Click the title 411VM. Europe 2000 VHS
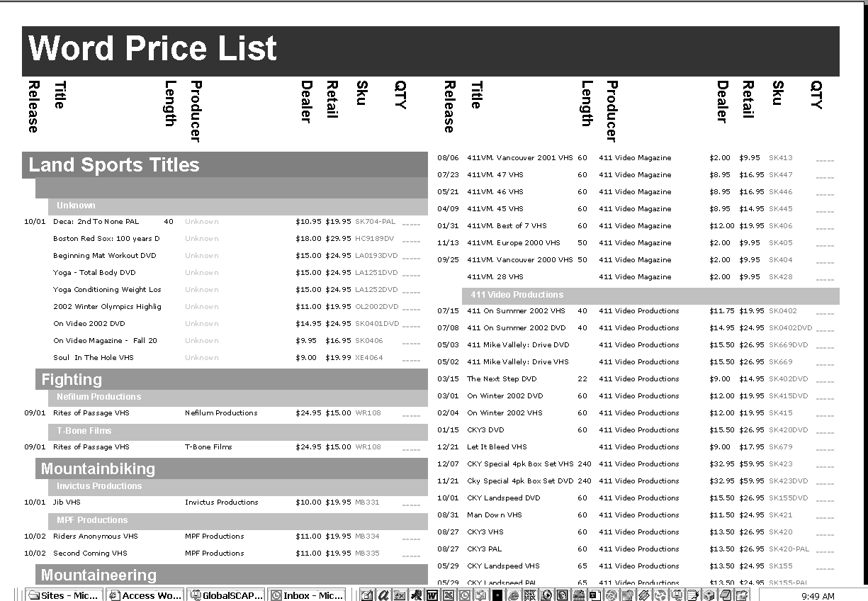868x601 pixels. coord(514,243)
